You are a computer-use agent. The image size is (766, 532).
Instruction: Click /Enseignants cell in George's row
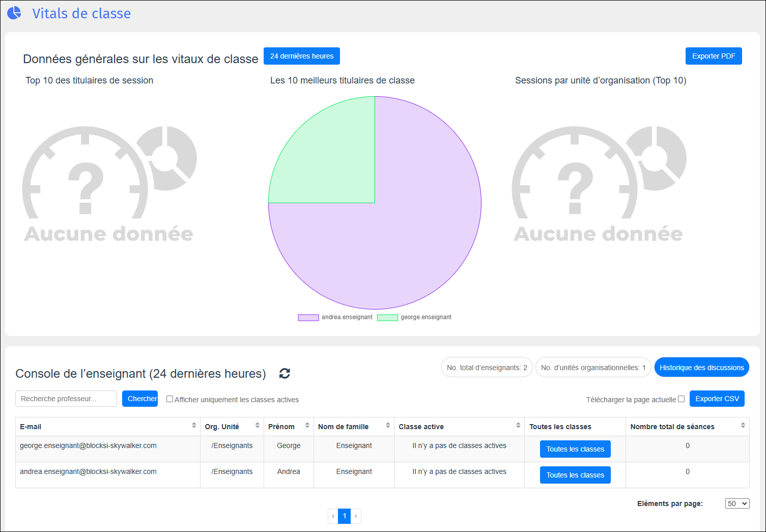pyautogui.click(x=232, y=449)
